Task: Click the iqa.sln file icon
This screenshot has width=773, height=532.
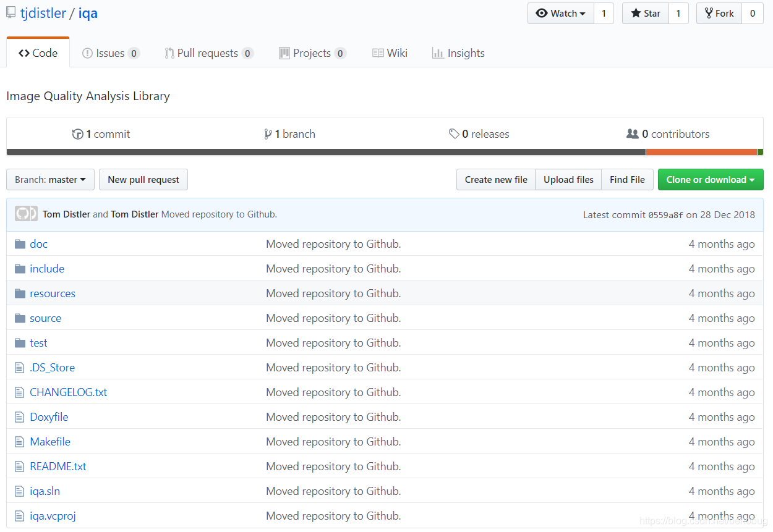Action: click(x=19, y=491)
